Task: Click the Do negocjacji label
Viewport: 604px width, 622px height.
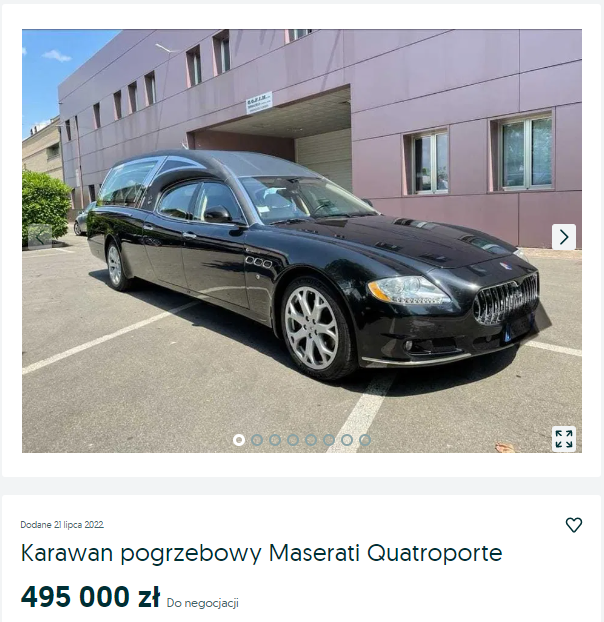Action: coord(203,603)
